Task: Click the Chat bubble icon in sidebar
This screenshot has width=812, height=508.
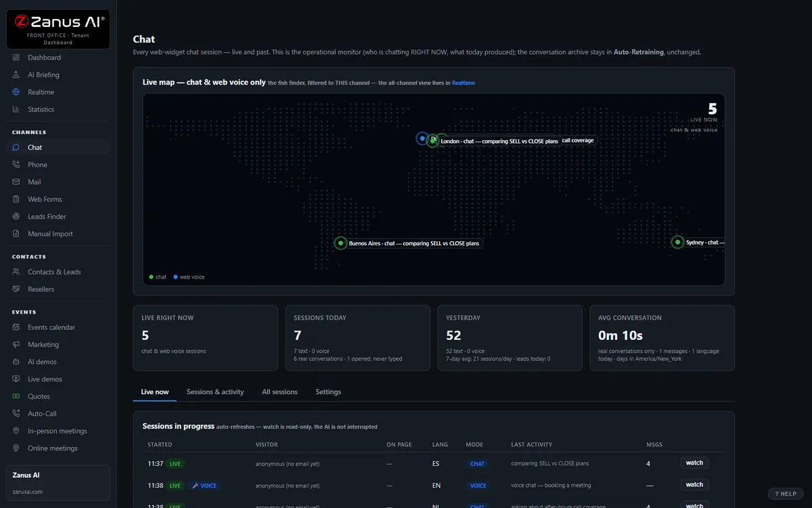Action: pos(16,147)
